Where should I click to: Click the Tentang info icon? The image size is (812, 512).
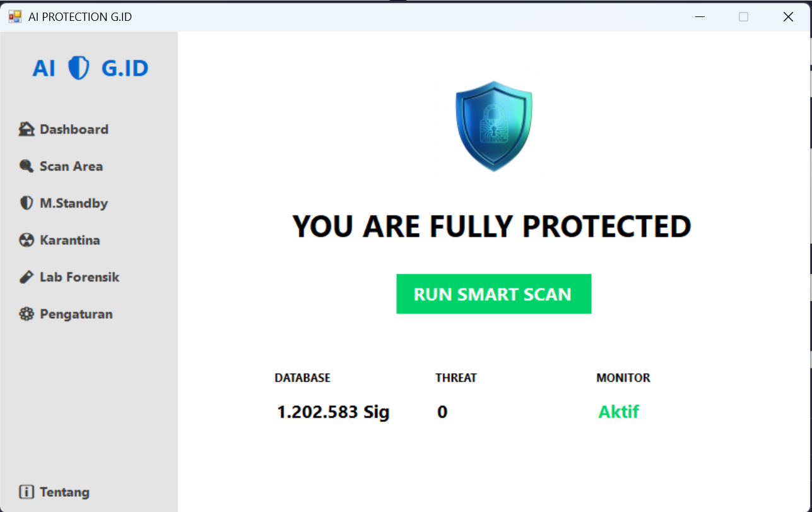[26, 492]
